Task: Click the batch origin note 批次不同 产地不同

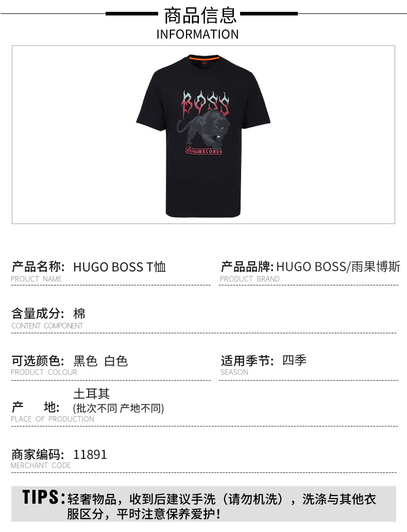Action: [118, 408]
